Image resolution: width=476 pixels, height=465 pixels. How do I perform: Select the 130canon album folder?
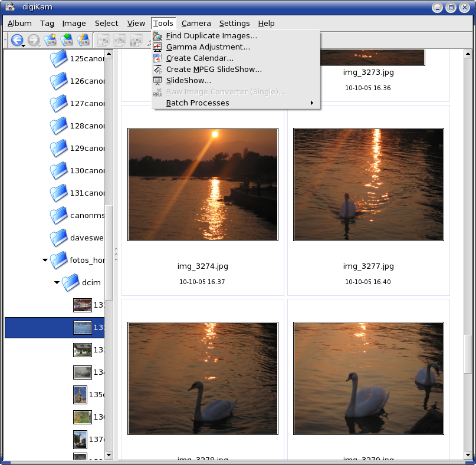point(77,170)
